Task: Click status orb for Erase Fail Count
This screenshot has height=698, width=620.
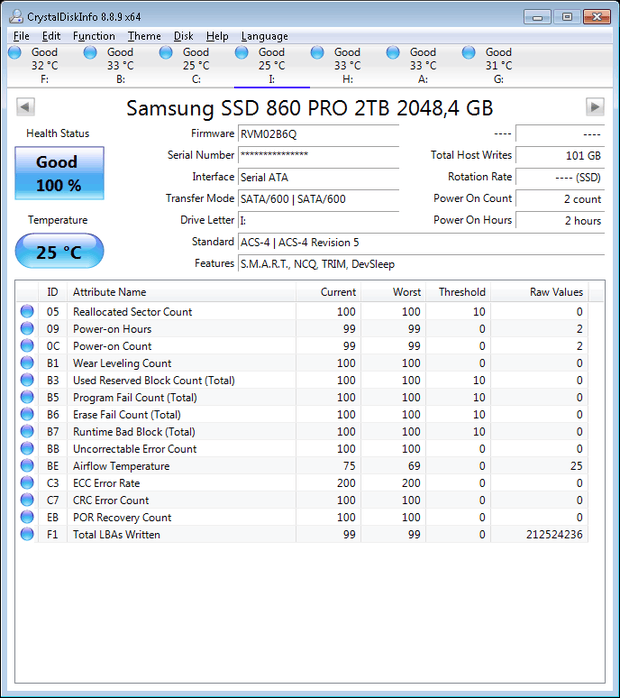Action: 27,414
